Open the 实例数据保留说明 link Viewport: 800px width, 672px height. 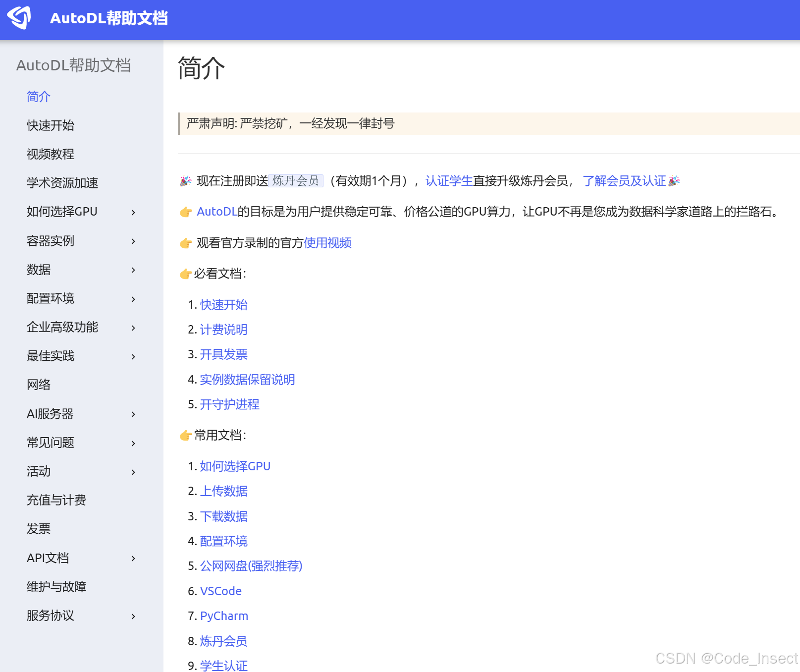pos(247,380)
